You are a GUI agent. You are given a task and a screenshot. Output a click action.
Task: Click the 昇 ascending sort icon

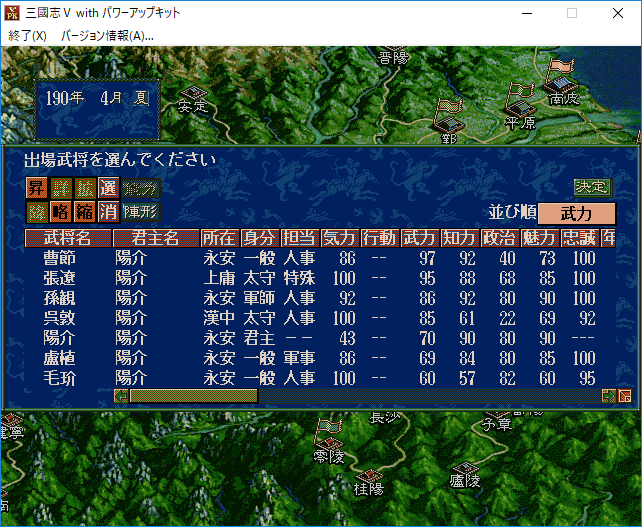point(36,188)
